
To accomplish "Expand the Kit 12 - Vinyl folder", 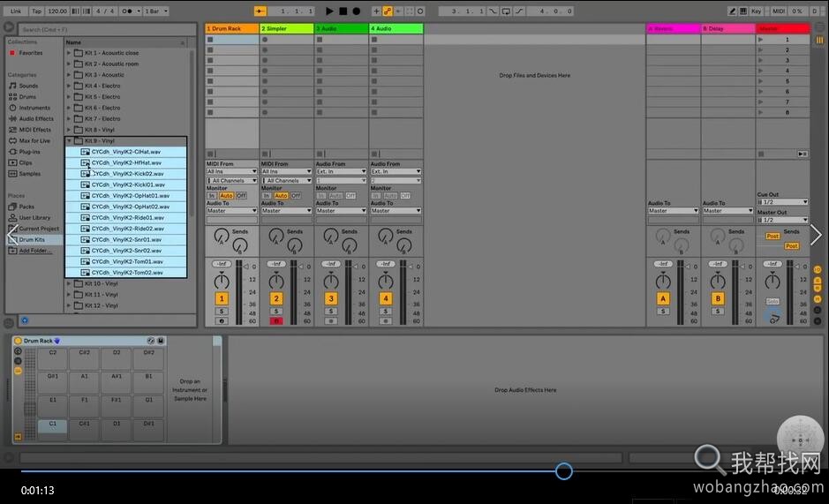I will (x=69, y=305).
